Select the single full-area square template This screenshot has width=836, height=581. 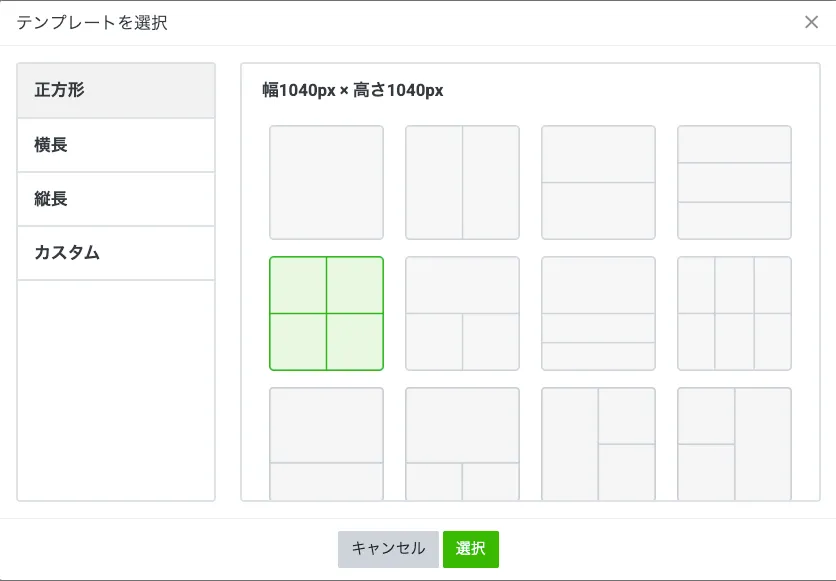(x=326, y=182)
